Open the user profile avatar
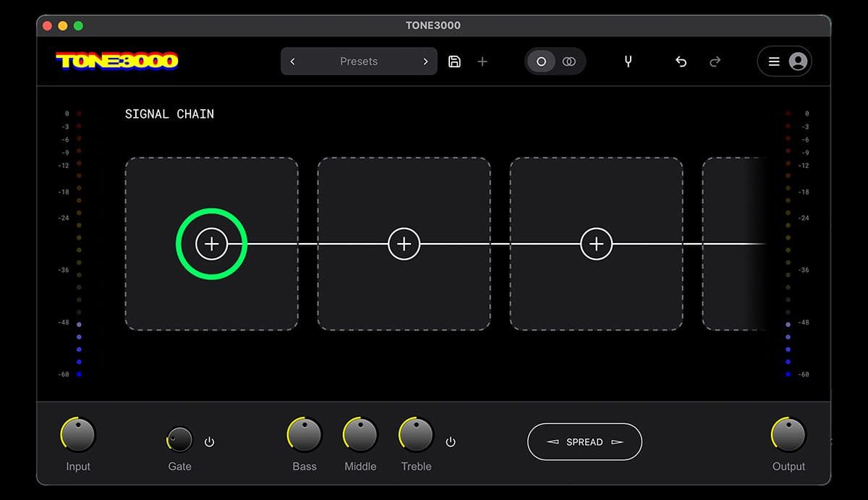This screenshot has width=868, height=500. pos(798,62)
